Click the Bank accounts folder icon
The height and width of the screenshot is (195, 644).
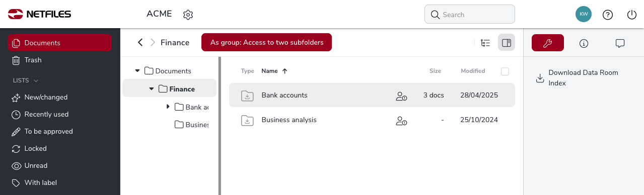pos(247,95)
